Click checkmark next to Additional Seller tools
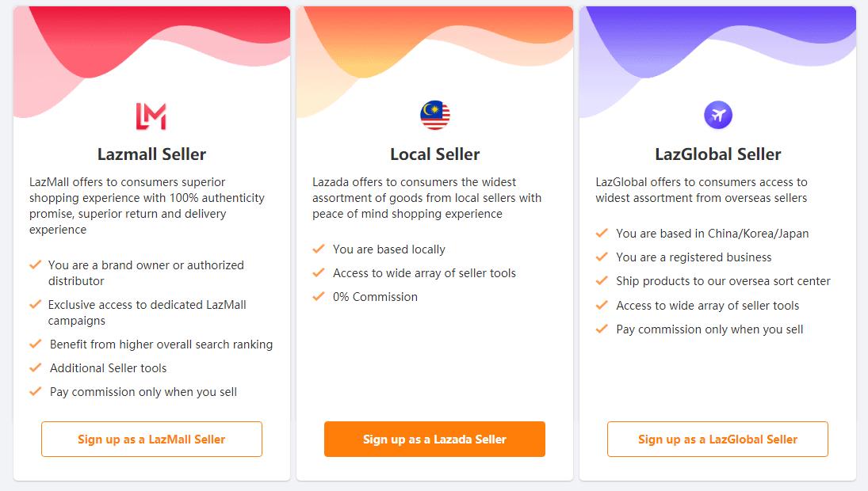 pos(35,367)
